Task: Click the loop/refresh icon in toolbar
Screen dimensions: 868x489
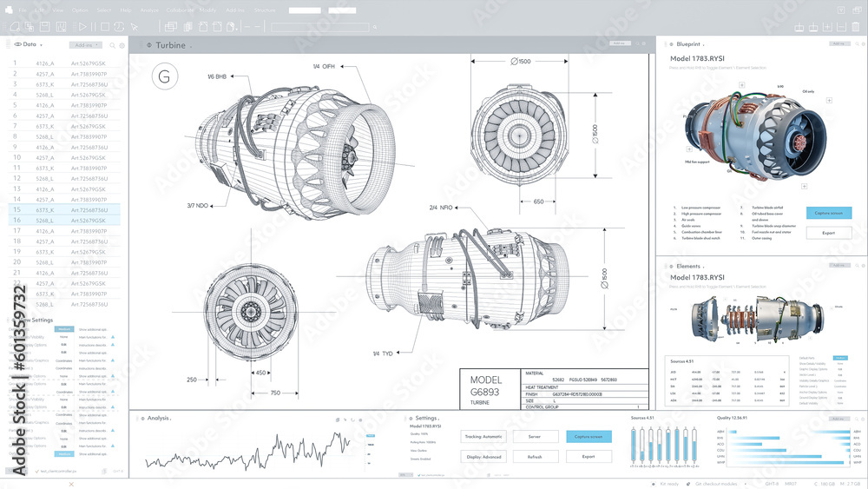Action: 119,26
